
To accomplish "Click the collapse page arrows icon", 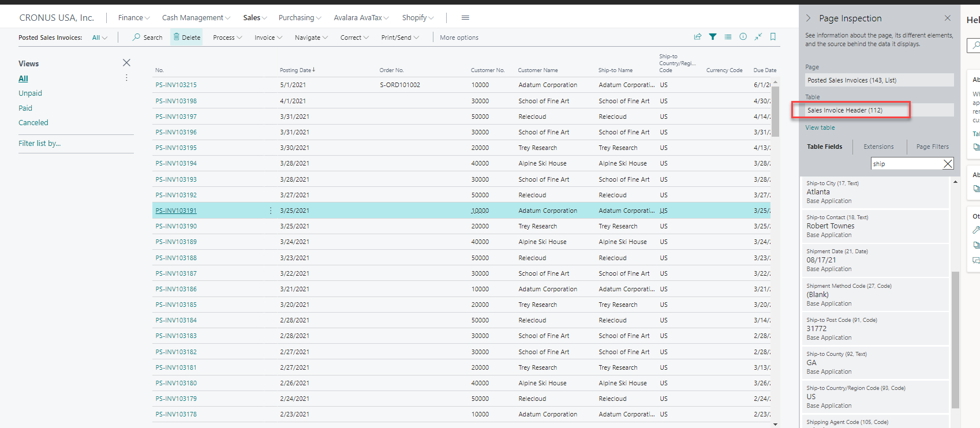I will pos(758,37).
